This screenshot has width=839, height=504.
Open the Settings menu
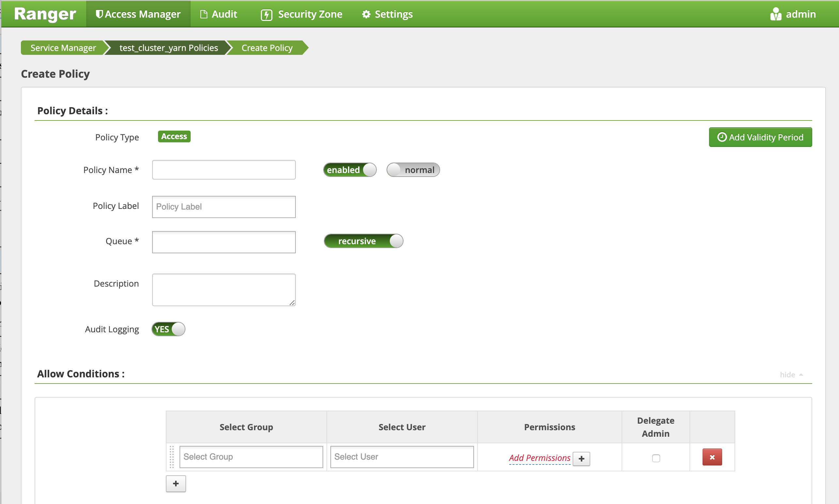(387, 14)
